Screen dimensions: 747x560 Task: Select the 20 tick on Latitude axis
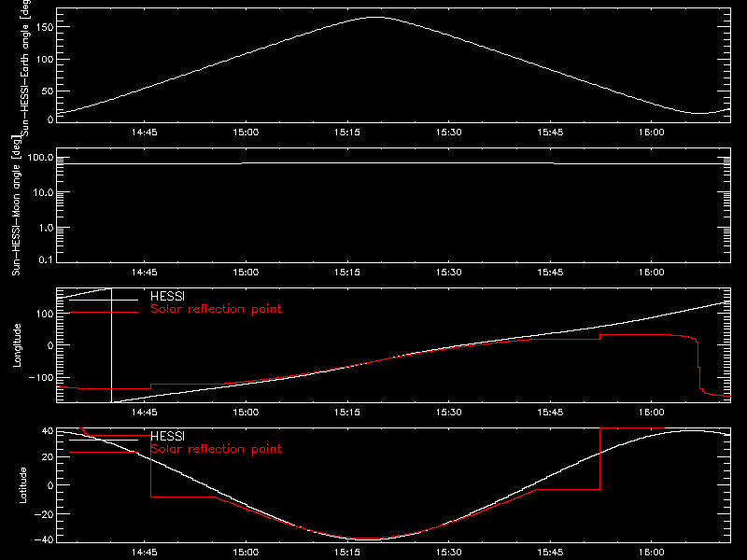48,457
